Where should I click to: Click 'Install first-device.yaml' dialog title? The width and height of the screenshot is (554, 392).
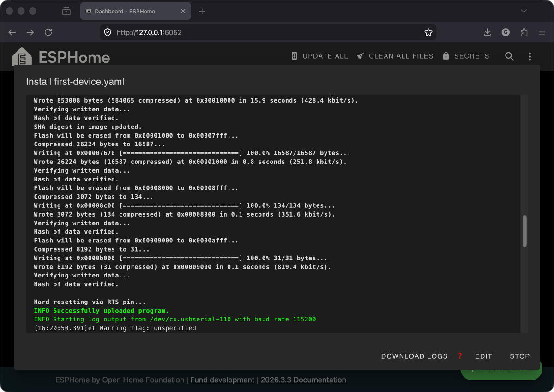point(75,82)
